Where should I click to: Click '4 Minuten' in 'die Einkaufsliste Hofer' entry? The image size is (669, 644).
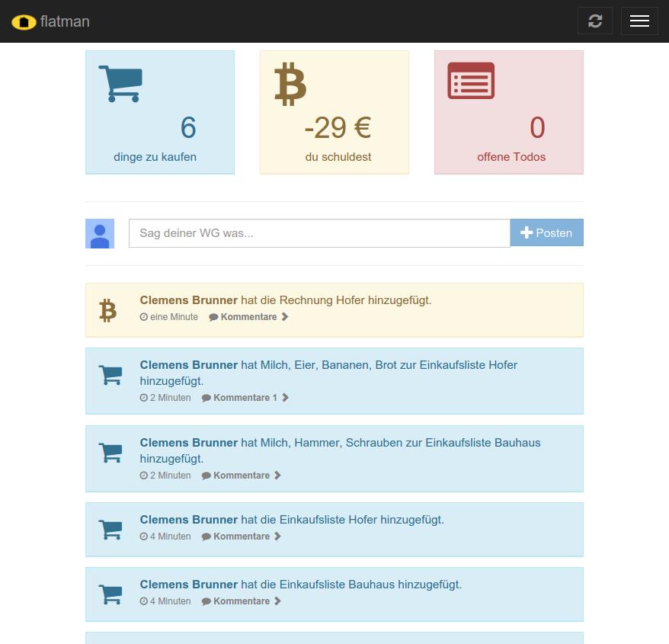170,537
